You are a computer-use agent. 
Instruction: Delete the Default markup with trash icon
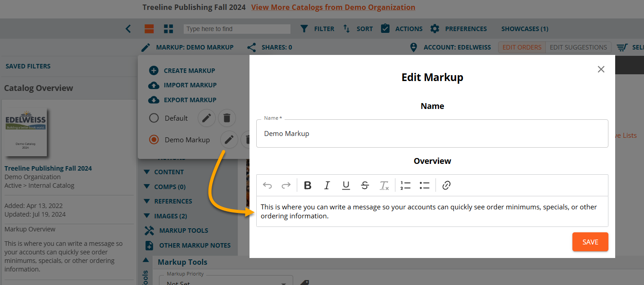227,118
